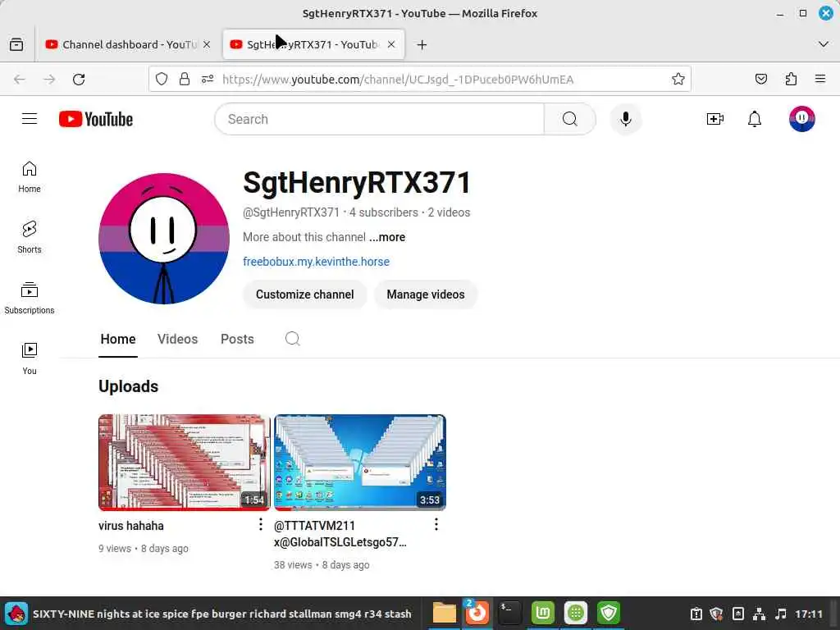Open a new browser tab
The image size is (840, 630).
pyautogui.click(x=422, y=44)
